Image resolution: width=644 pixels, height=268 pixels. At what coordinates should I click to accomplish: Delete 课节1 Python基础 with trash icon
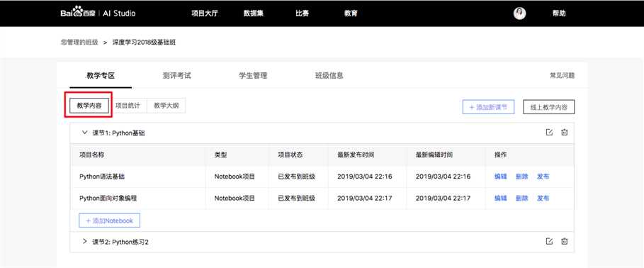point(565,133)
